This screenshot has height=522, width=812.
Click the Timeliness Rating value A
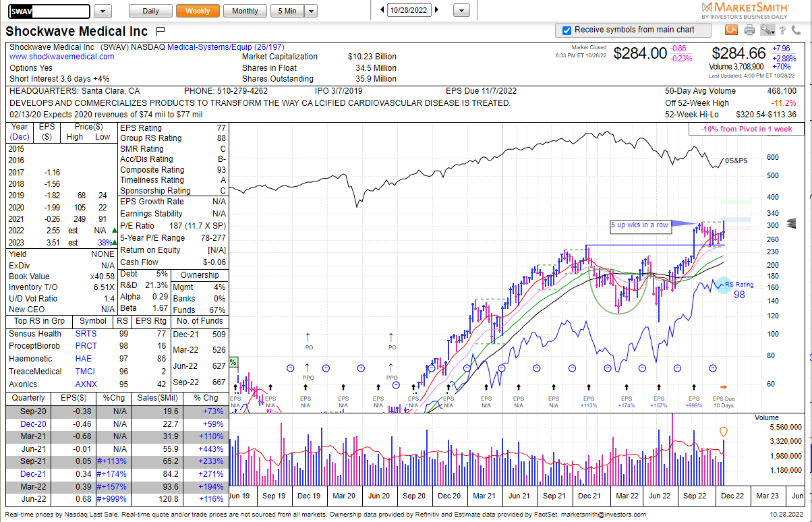pyautogui.click(x=223, y=180)
